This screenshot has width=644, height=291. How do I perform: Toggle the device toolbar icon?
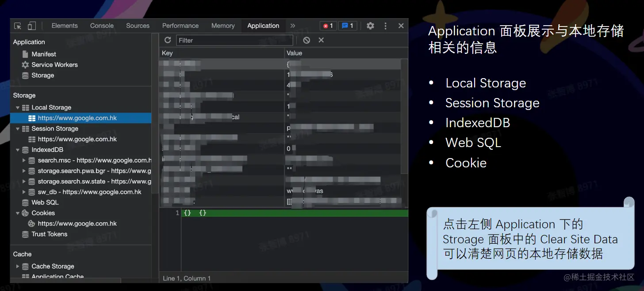tap(31, 26)
